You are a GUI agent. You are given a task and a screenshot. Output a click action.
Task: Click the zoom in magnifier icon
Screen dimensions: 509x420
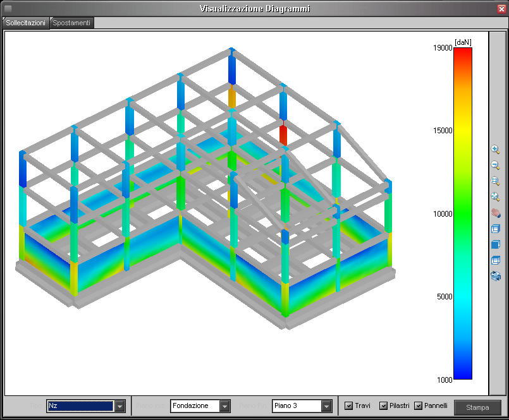496,150
